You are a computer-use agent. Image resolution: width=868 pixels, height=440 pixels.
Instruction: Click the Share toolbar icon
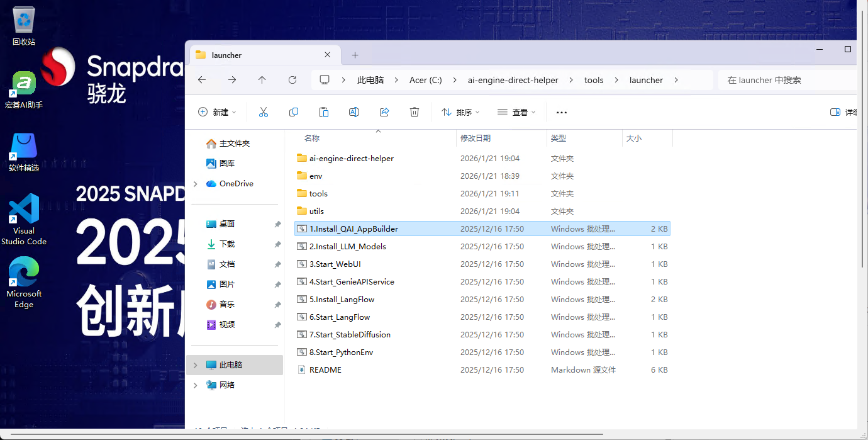point(384,112)
